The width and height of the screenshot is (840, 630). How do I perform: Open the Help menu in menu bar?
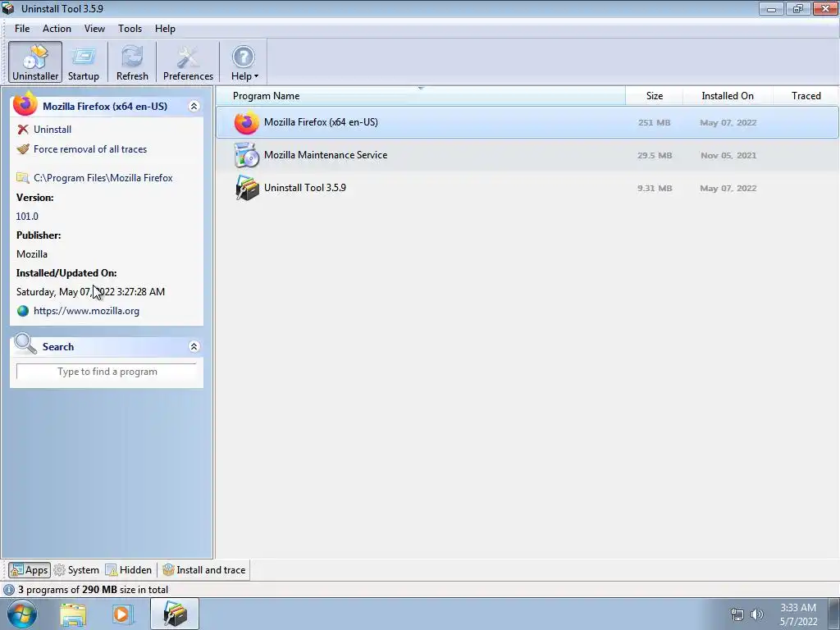(165, 29)
